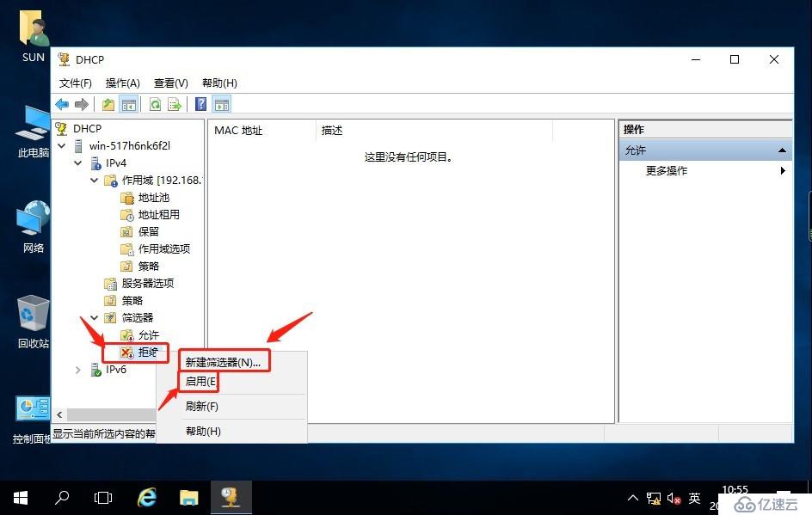Open Task View on taskbar
The image size is (812, 515).
coord(103,498)
